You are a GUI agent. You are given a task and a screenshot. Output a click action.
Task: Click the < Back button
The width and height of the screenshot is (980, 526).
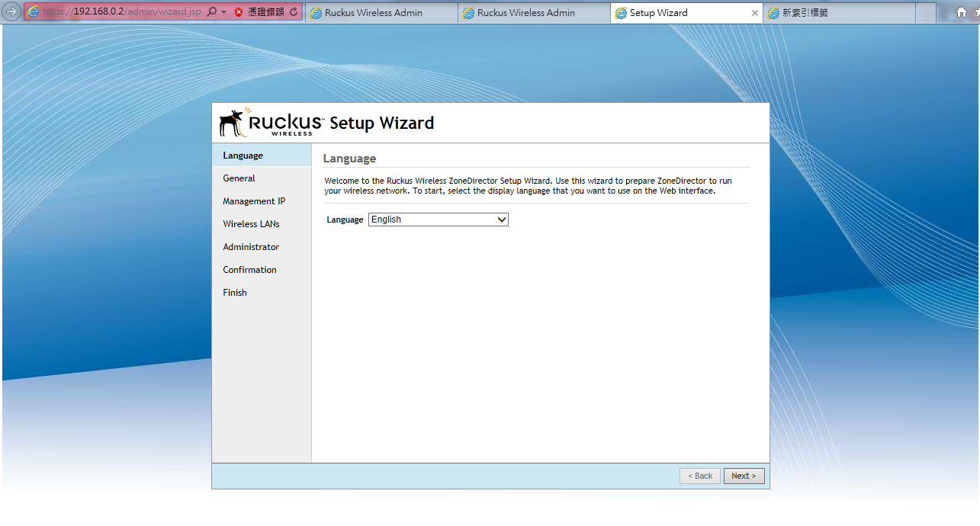(x=700, y=476)
